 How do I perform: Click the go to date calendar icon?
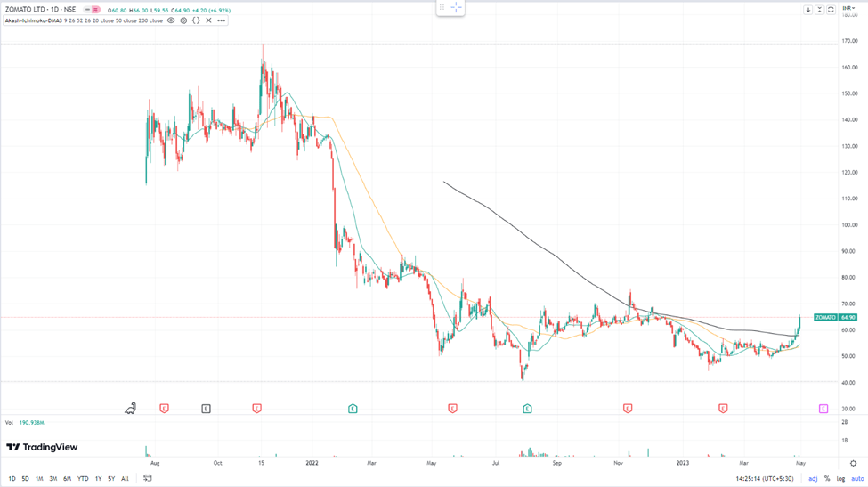(148, 478)
